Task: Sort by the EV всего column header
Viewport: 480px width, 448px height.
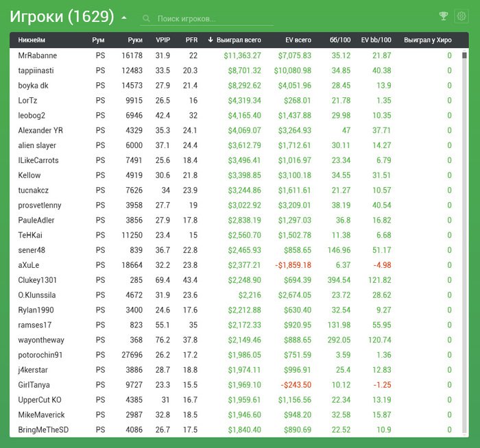Action: 298,40
